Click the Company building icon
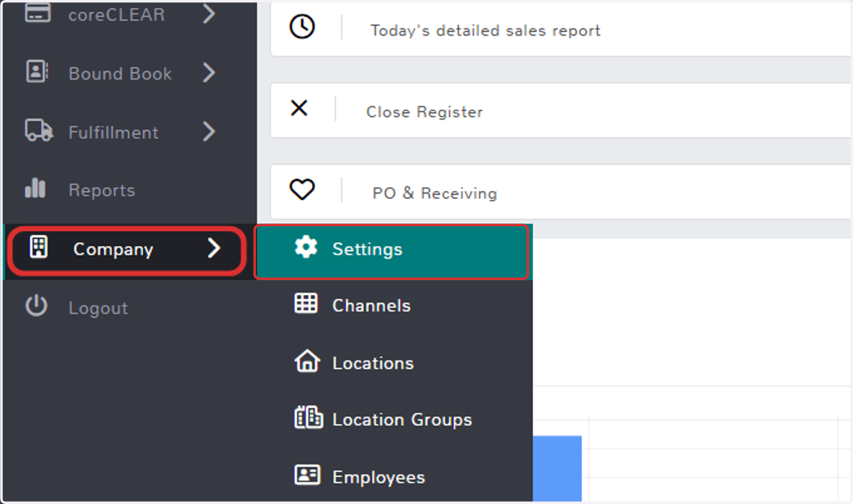The height and width of the screenshot is (504, 853). pos(38,247)
